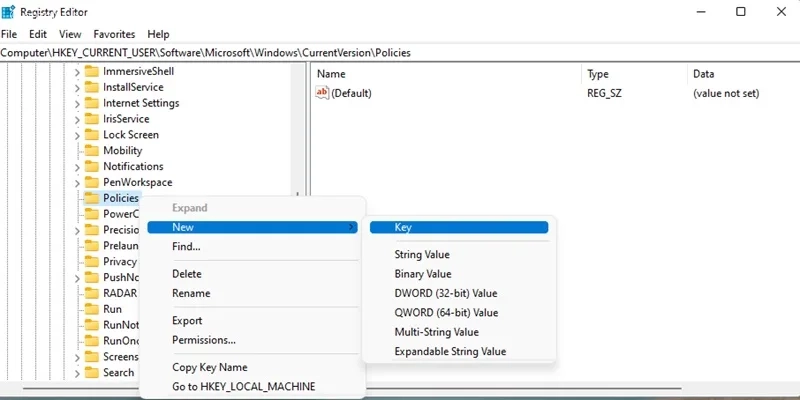Sort values by the Type column header

click(x=598, y=74)
